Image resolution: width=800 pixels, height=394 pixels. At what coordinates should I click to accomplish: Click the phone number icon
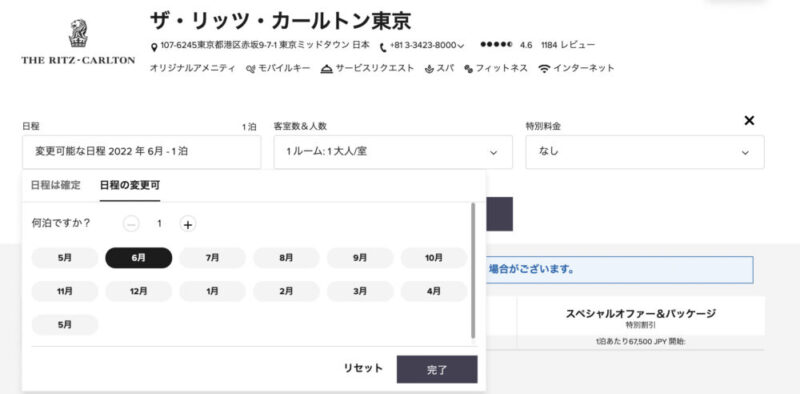[x=384, y=47]
